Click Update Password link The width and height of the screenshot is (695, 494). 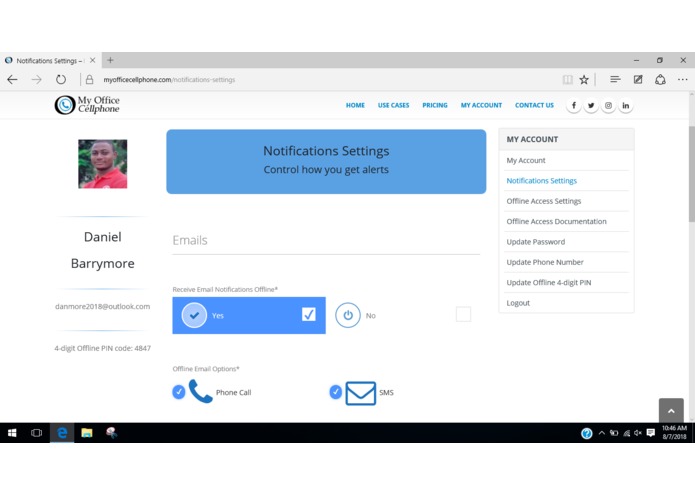tap(535, 242)
